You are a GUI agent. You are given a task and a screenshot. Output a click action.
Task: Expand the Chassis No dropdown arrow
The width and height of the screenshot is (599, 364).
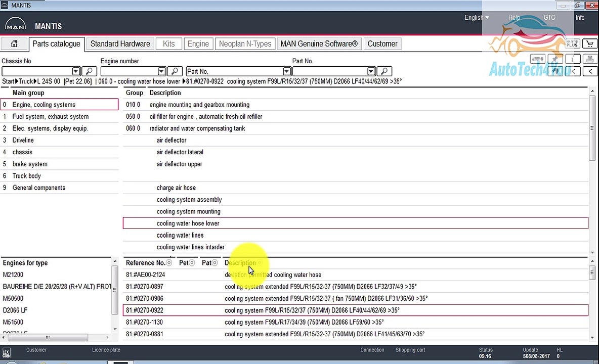(x=76, y=71)
